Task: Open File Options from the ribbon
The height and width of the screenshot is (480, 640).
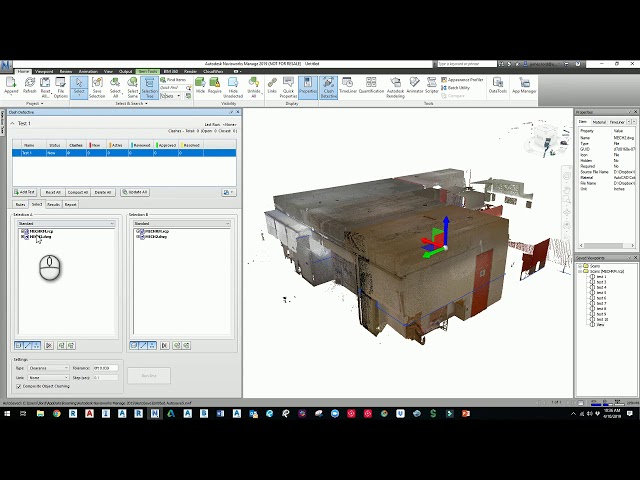Action: 60,87
